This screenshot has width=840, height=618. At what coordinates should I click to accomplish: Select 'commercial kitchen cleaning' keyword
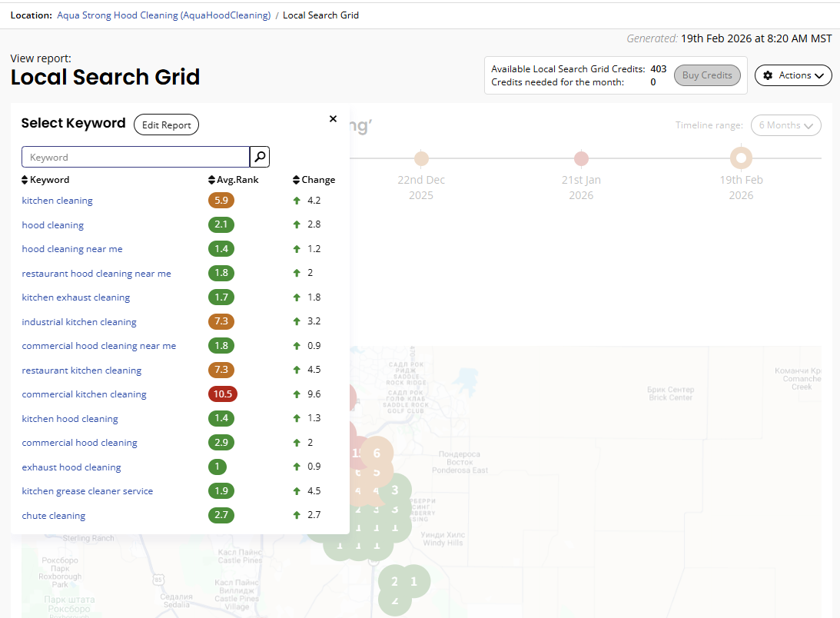point(84,394)
